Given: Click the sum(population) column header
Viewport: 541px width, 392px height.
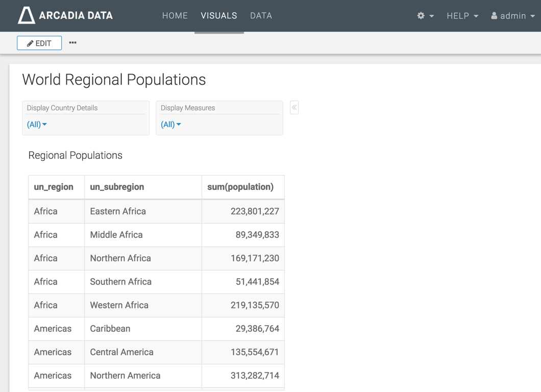Looking at the screenshot, I should click(240, 187).
